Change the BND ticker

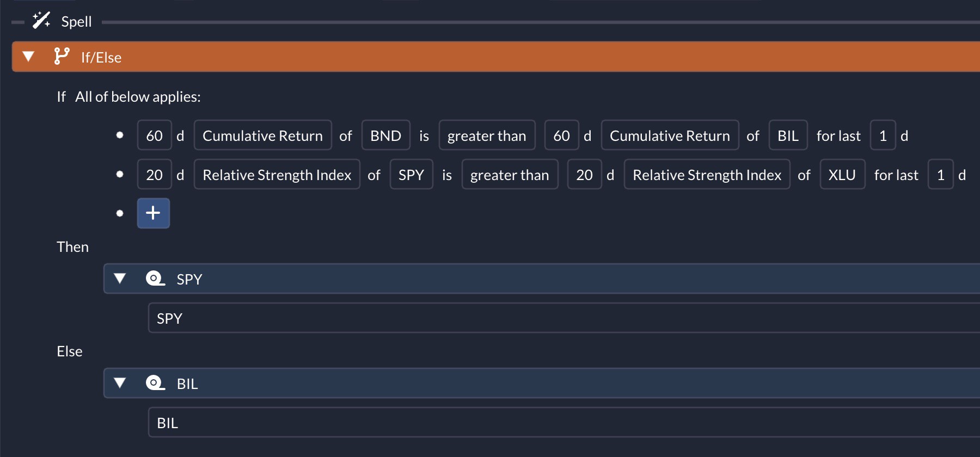[x=385, y=135]
